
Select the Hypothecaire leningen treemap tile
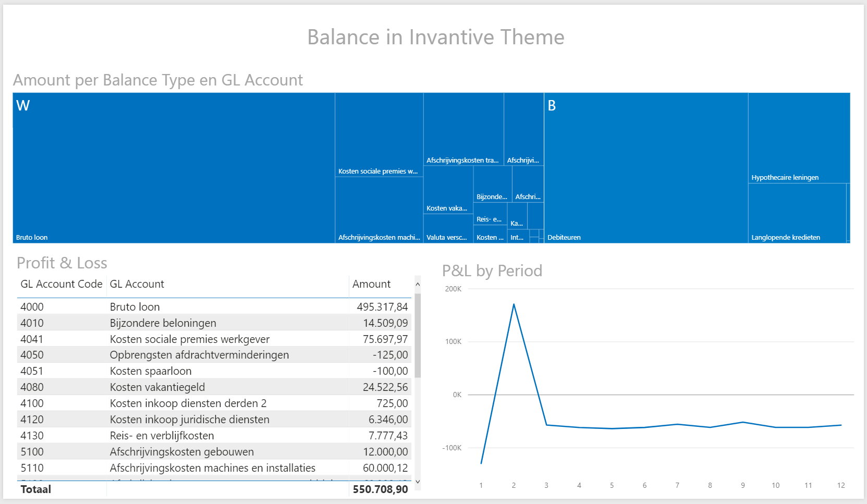[x=799, y=138]
